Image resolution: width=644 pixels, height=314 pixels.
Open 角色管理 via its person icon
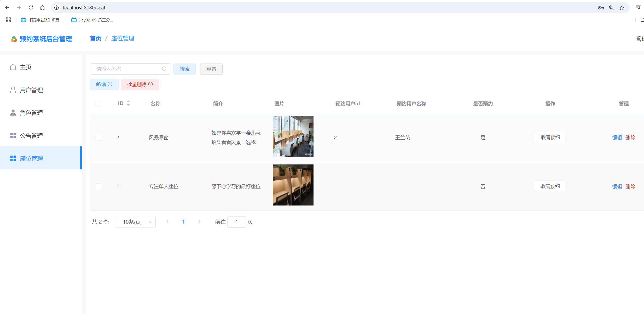13,113
